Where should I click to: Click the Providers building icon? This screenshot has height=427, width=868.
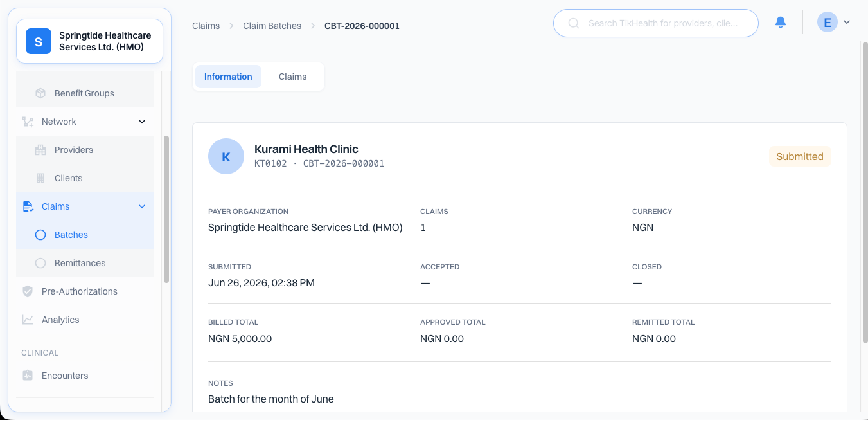tap(40, 150)
